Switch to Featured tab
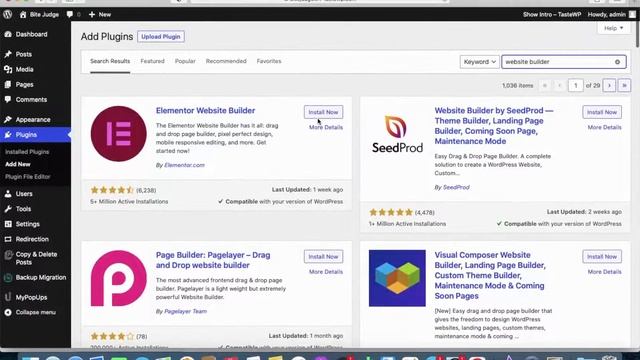The image size is (640, 360). [x=152, y=61]
